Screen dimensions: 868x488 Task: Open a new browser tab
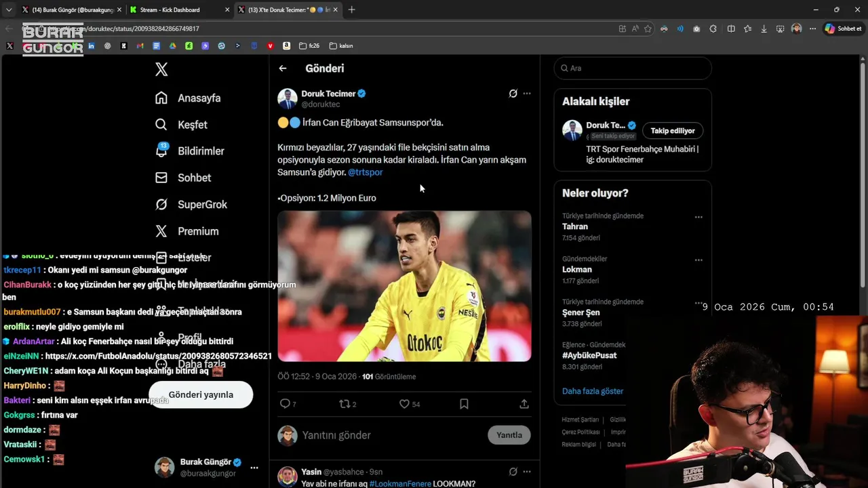[x=351, y=9]
